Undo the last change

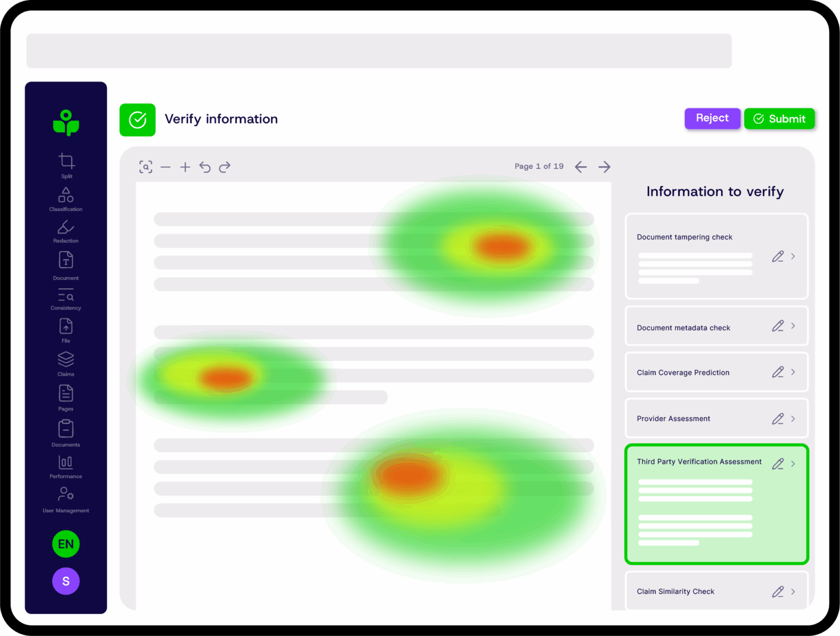coord(205,167)
